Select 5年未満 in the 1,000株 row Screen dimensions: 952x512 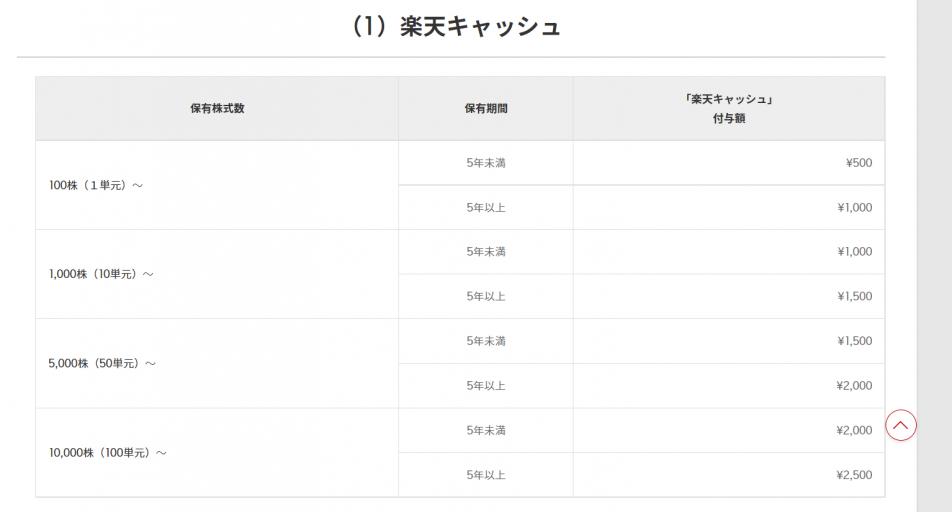(486, 252)
